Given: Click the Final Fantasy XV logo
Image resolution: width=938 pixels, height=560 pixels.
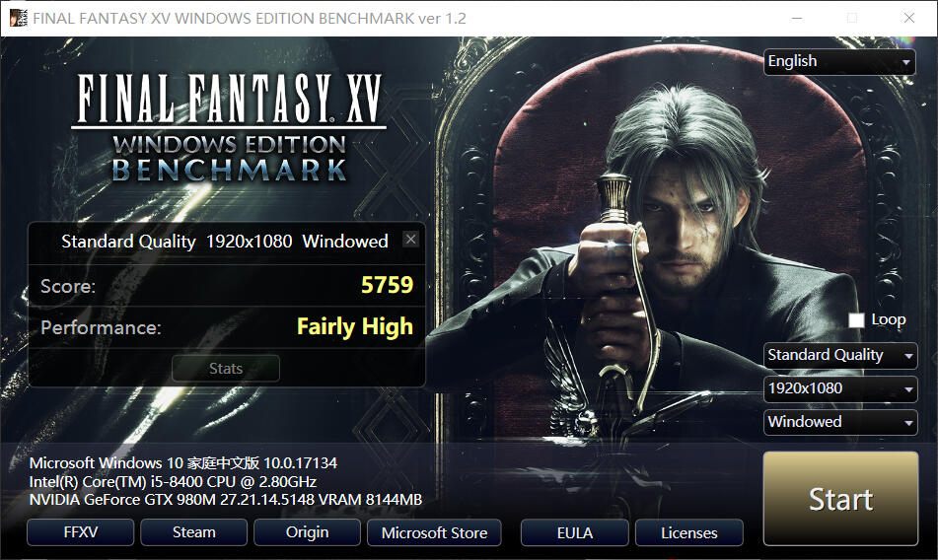Looking at the screenshot, I should pyautogui.click(x=229, y=128).
